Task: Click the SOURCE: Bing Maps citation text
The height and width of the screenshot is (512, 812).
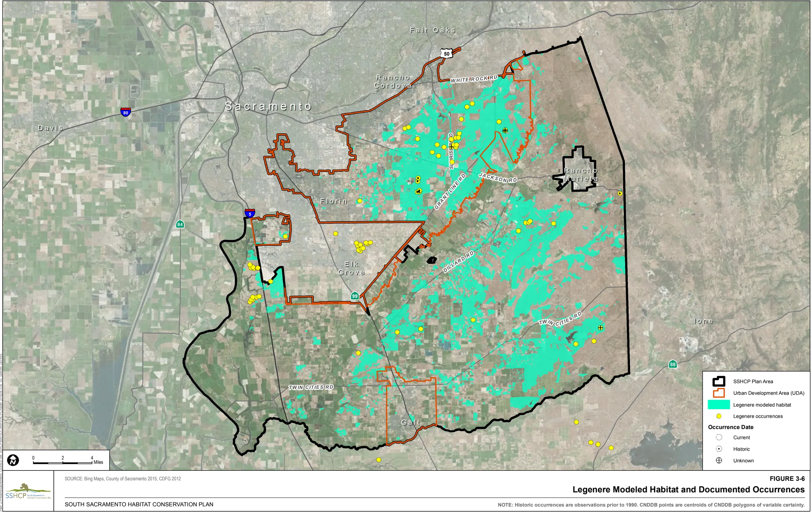Action: coord(122,479)
